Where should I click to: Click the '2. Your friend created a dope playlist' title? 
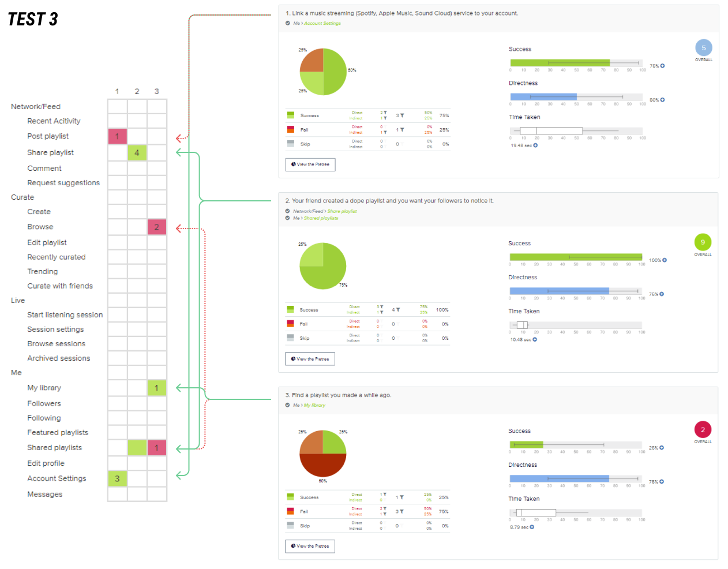pyautogui.click(x=389, y=201)
